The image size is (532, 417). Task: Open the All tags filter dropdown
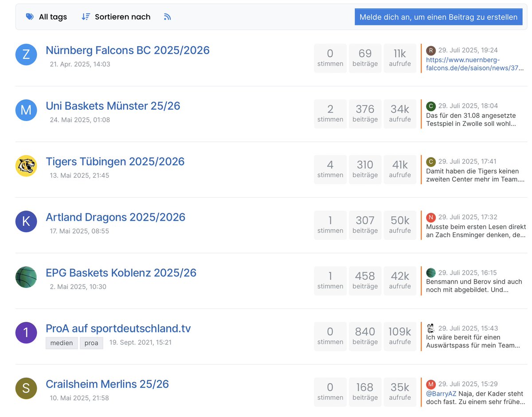[47, 16]
